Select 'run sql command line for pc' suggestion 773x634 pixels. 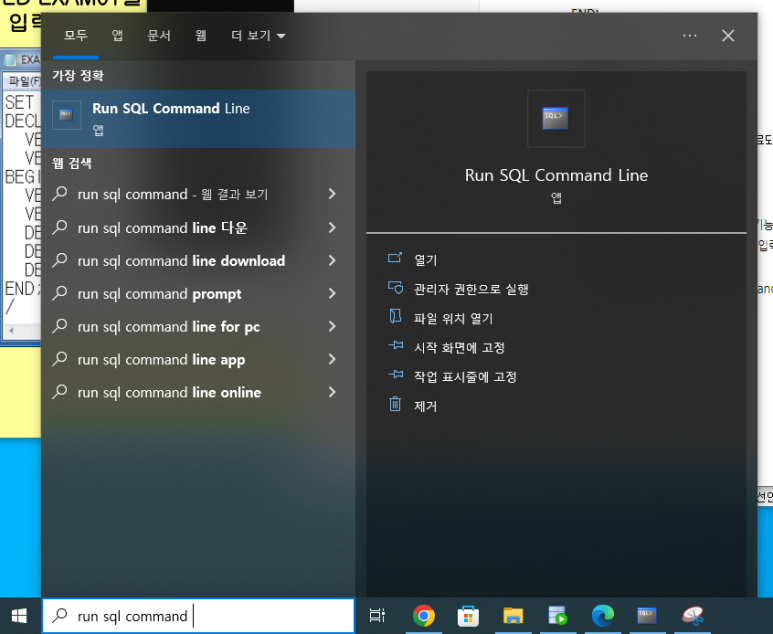pyautogui.click(x=198, y=327)
